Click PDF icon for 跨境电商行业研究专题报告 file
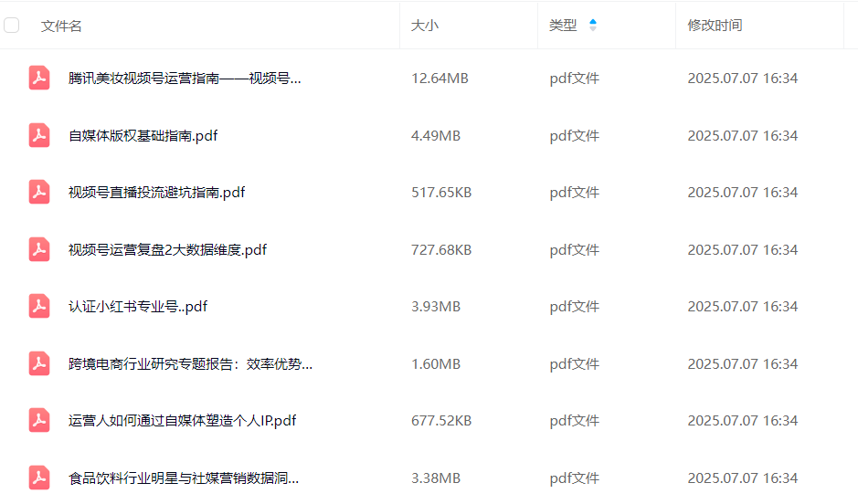Image resolution: width=858 pixels, height=504 pixels. 39,364
